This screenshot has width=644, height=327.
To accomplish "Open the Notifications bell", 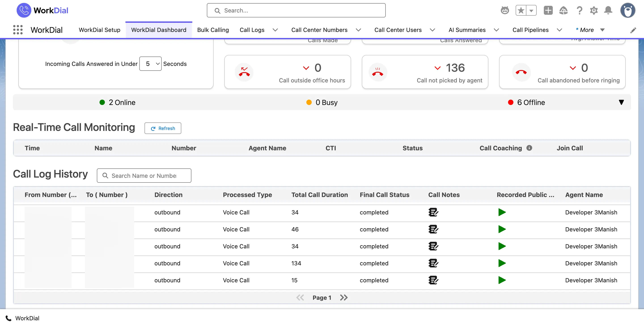I will click(x=608, y=10).
